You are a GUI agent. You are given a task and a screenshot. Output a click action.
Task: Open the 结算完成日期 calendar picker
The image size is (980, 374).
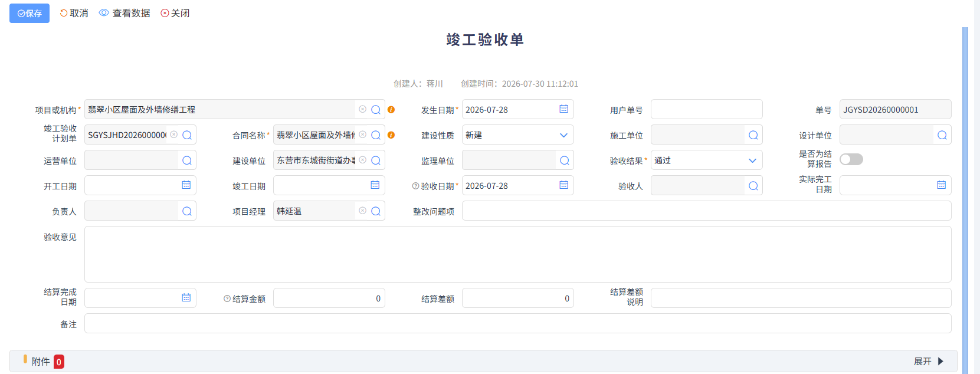[186, 298]
